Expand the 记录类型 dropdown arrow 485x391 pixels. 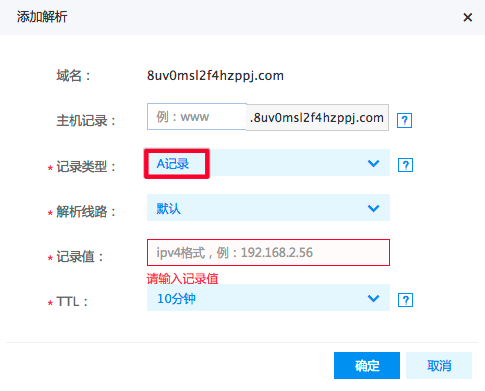[x=373, y=163]
